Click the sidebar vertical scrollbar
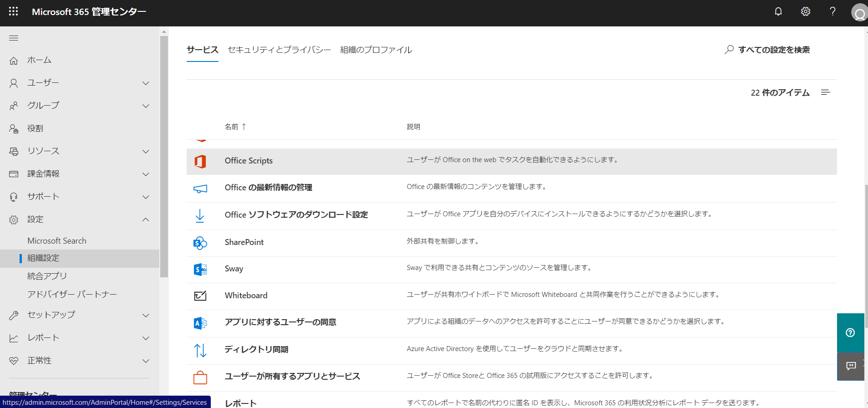The width and height of the screenshot is (868, 408). click(164, 157)
